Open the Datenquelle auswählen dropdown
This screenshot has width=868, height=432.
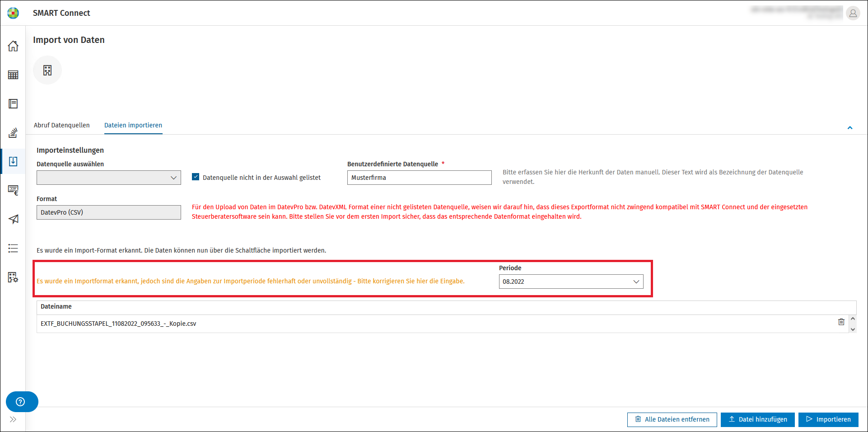(x=109, y=178)
